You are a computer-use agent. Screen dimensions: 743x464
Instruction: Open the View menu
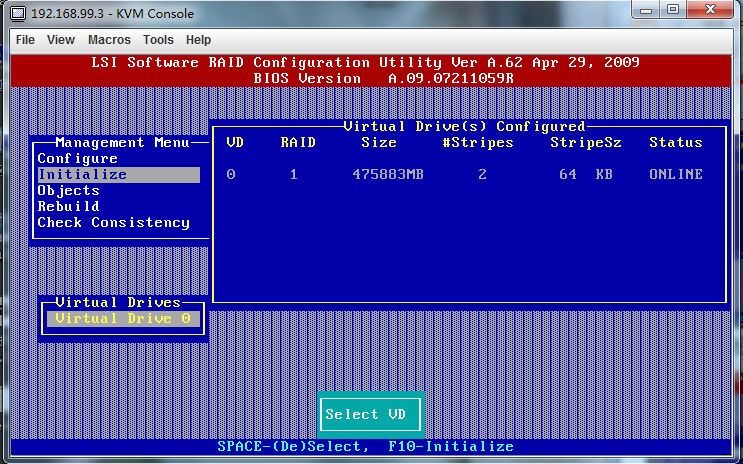pyautogui.click(x=61, y=40)
